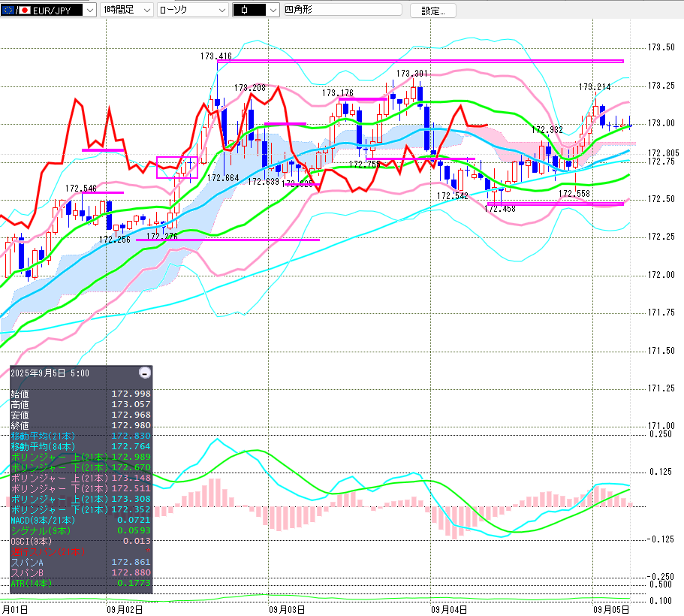The image size is (684, 616).
Task: Click the 高値 173.057 row
Action: coord(80,404)
